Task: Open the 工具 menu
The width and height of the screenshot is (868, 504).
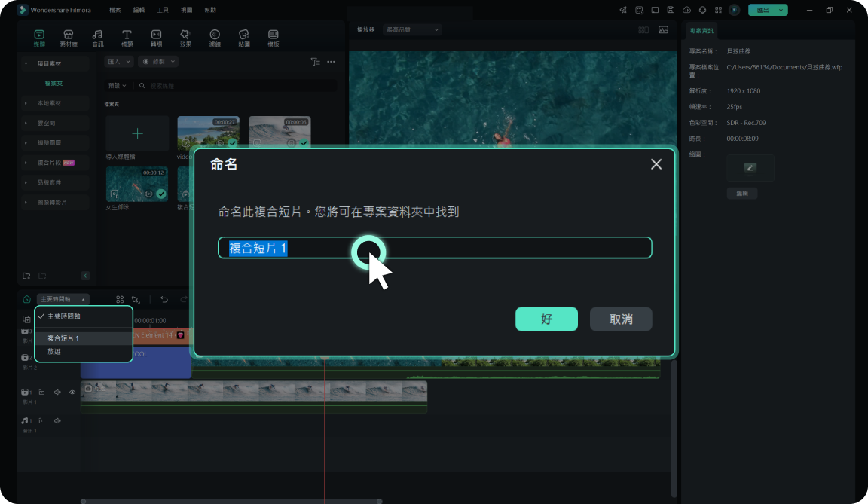Action: (x=163, y=10)
